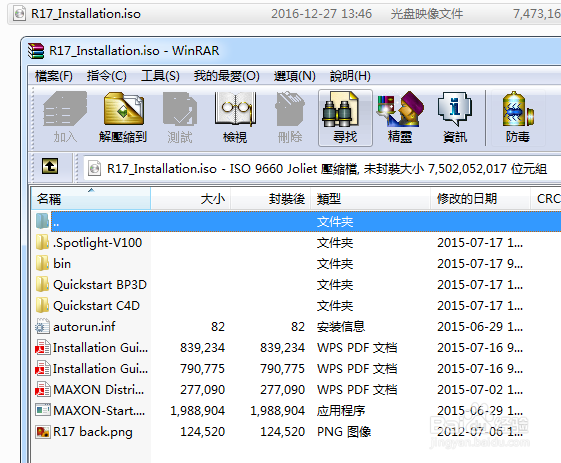Select the .Spotlight-V100 folder name

click(97, 243)
